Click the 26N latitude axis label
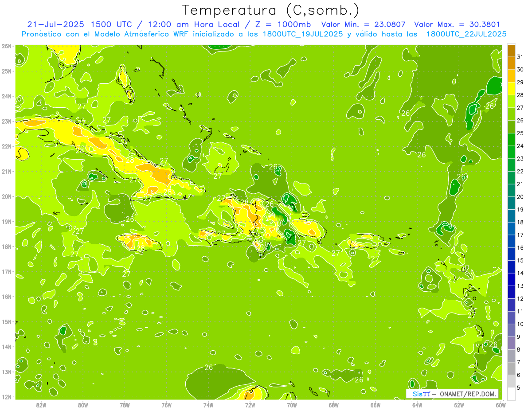Image resolution: width=532 pixels, height=411 pixels. point(7,46)
